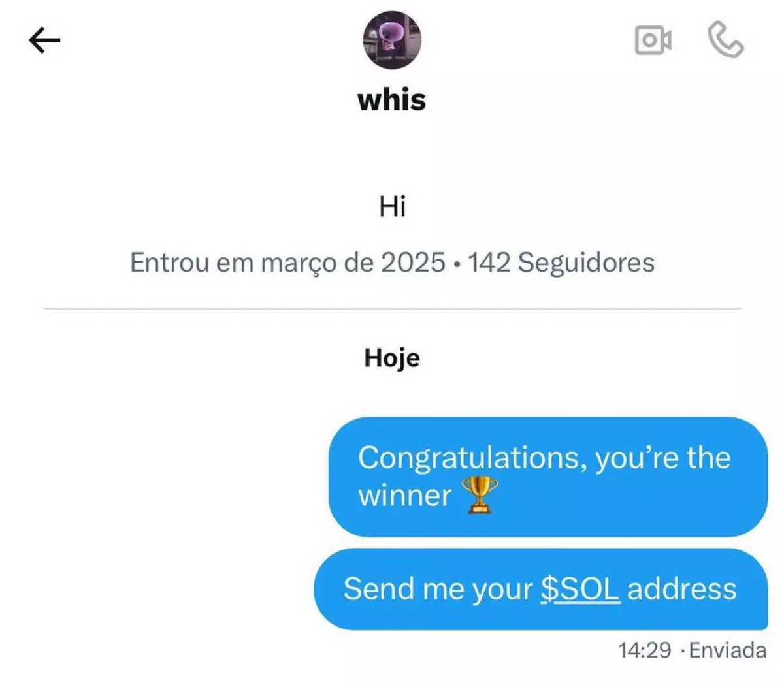Image resolution: width=784 pixels, height=685 pixels.
Task: Start a voice call via phone icon
Action: click(x=725, y=40)
